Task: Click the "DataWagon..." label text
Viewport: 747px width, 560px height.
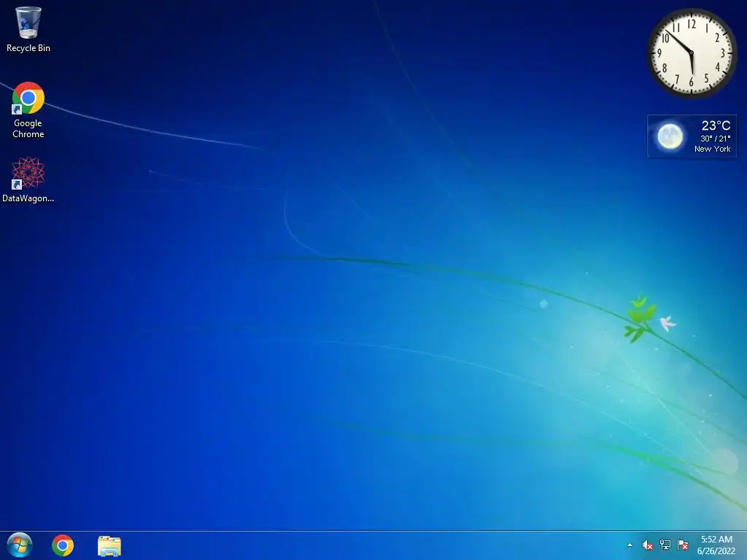Action: point(28,198)
